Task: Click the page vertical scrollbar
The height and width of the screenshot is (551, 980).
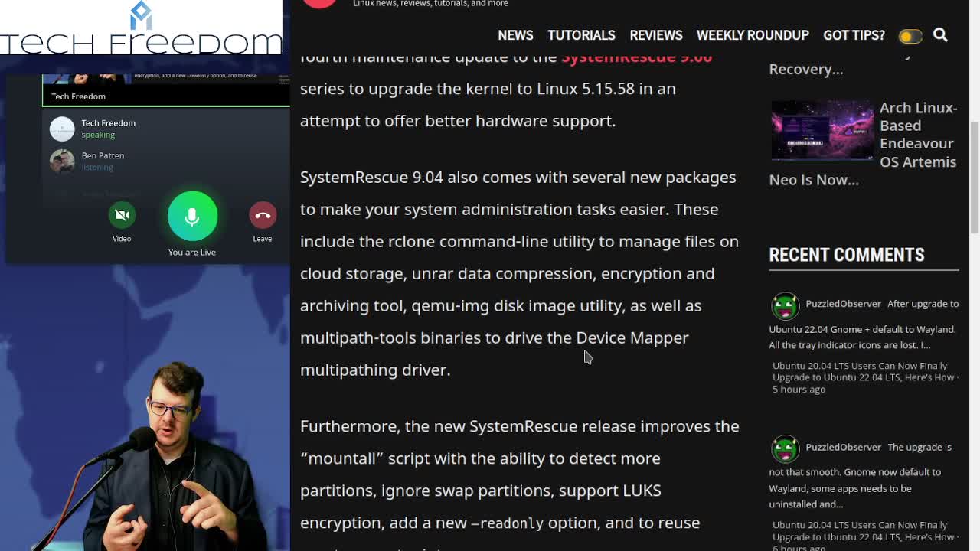Action: coord(974,178)
